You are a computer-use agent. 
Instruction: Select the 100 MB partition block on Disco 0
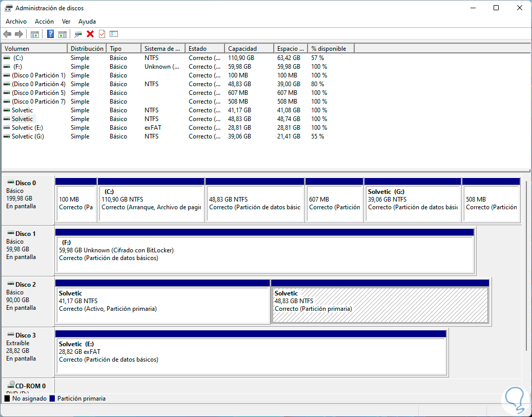76,200
